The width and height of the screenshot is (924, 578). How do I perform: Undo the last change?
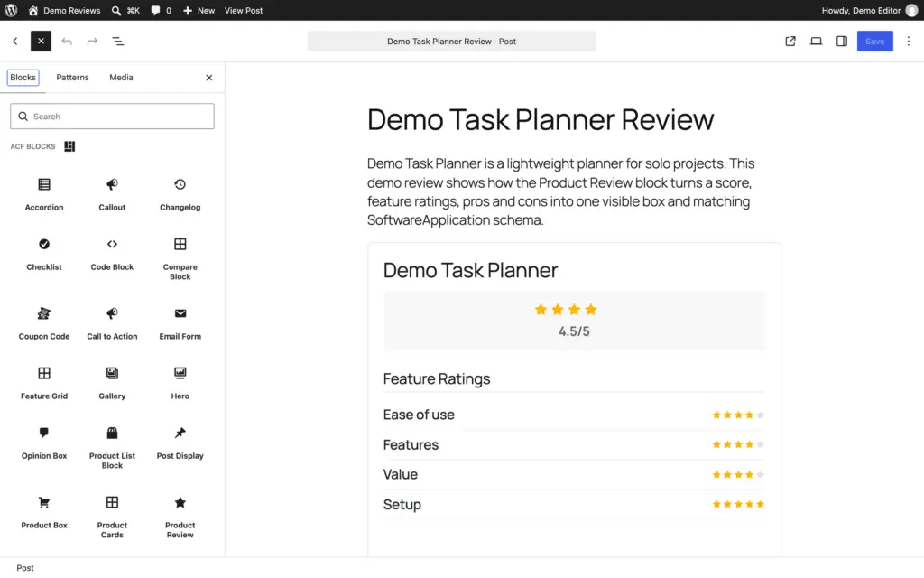click(x=67, y=42)
